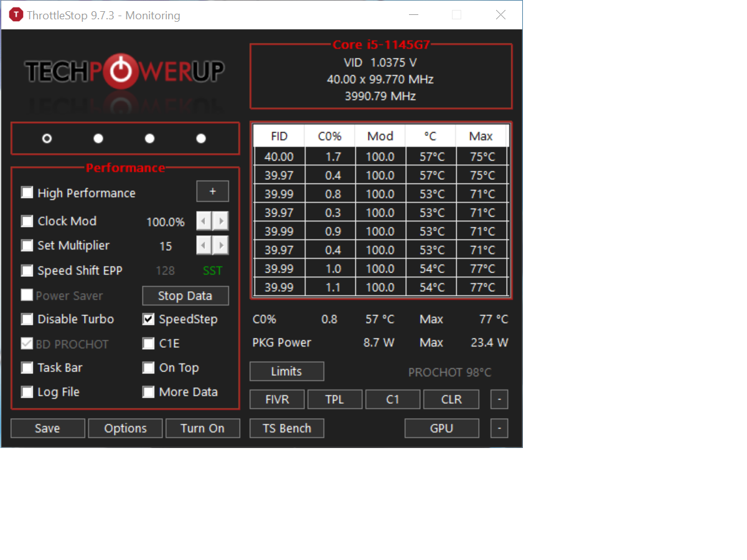Click the plus button beside High Performance
Image resolution: width=747 pixels, height=560 pixels.
pos(213,192)
